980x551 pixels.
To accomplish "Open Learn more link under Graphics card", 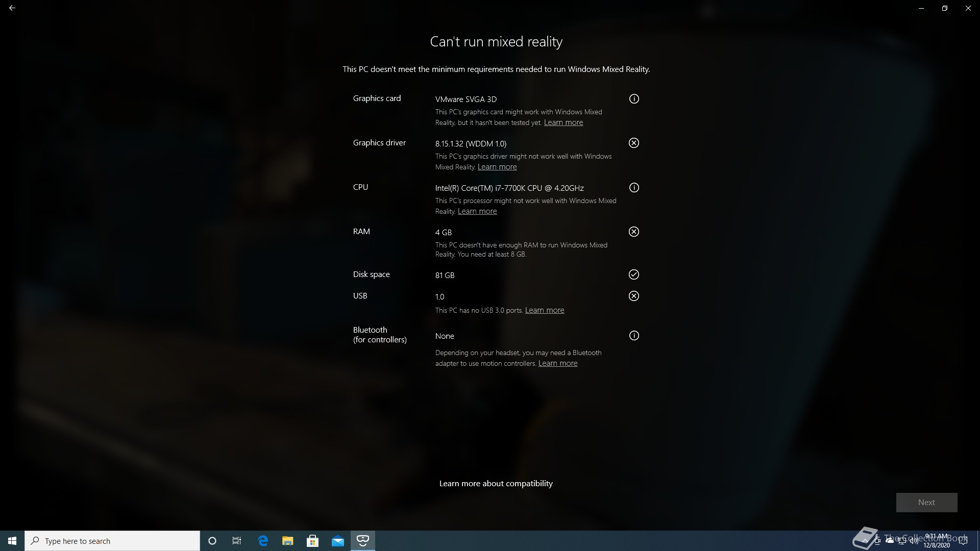I will pos(563,122).
